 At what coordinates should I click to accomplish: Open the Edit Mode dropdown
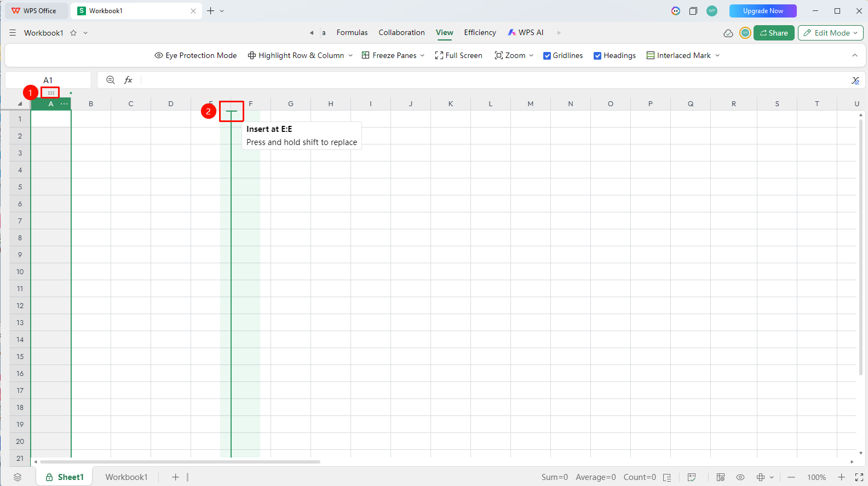[x=831, y=33]
